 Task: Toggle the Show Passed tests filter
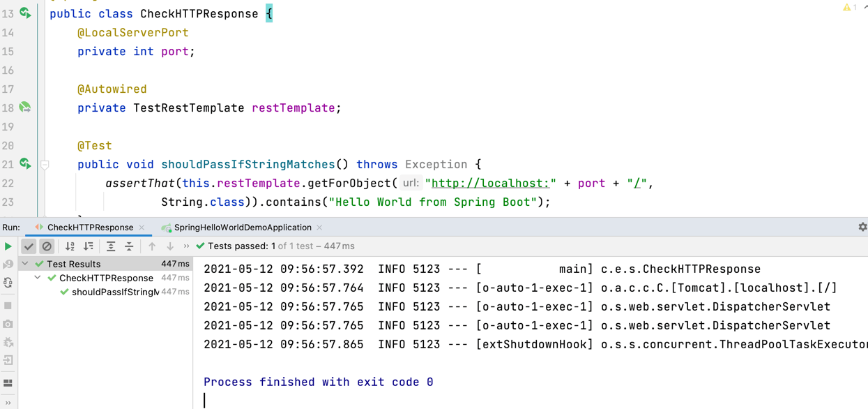coord(29,246)
